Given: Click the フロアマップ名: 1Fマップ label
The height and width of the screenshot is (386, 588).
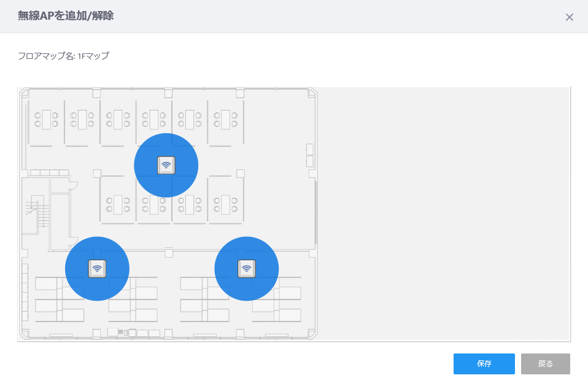Looking at the screenshot, I should point(63,56).
